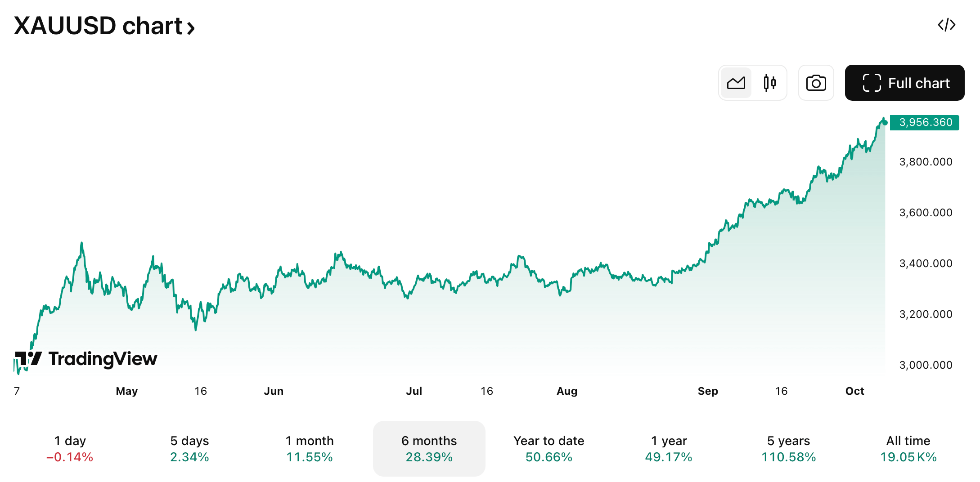Image resolution: width=980 pixels, height=482 pixels.
Task: Click the current price label 3,956.360
Action: (x=925, y=122)
